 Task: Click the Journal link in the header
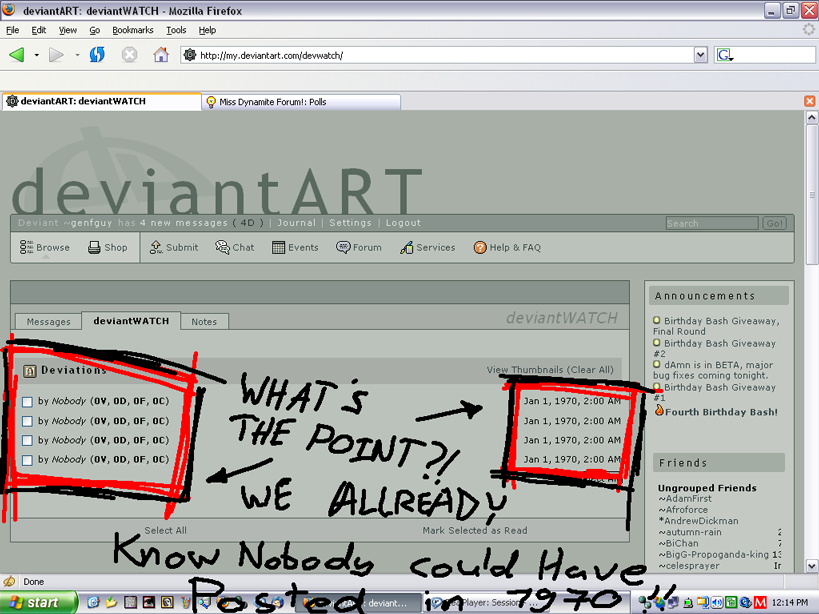[296, 223]
